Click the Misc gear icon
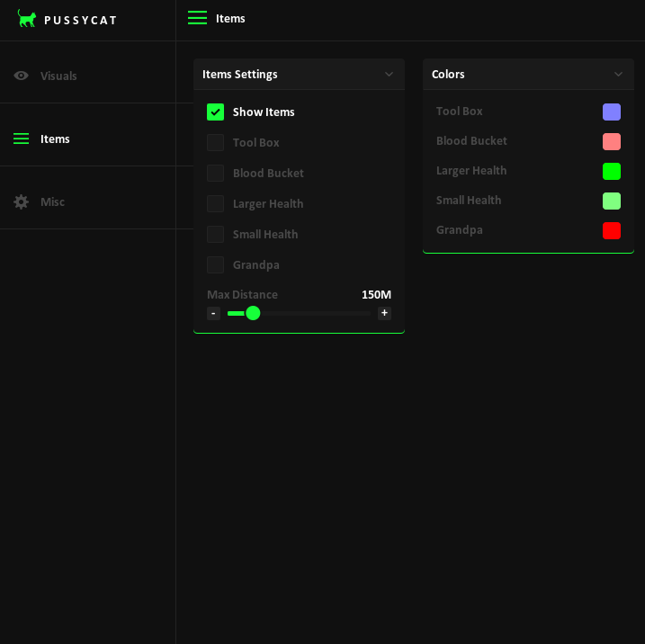Screen dimensions: 645x644 [21, 201]
